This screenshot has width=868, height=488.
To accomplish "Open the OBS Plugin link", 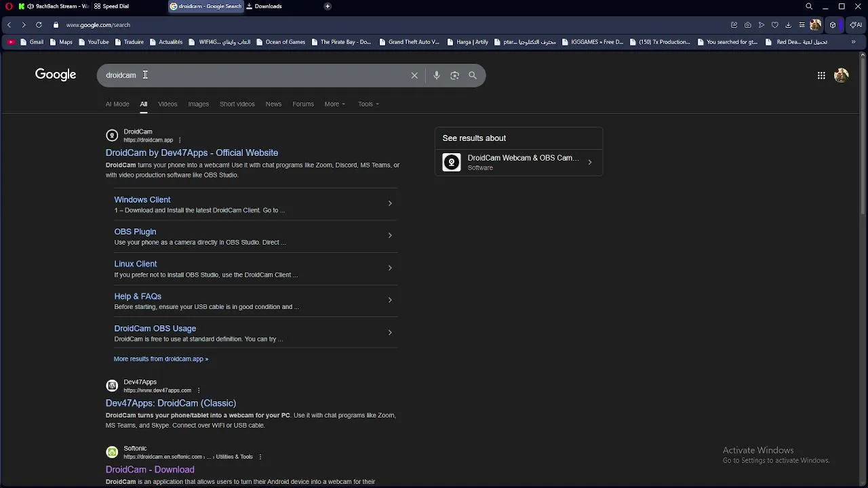I will click(x=135, y=232).
